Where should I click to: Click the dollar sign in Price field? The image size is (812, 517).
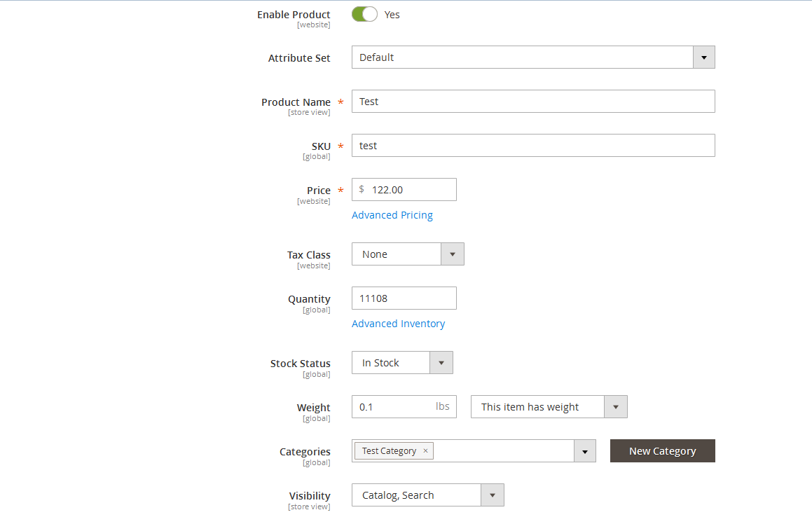[x=362, y=190]
